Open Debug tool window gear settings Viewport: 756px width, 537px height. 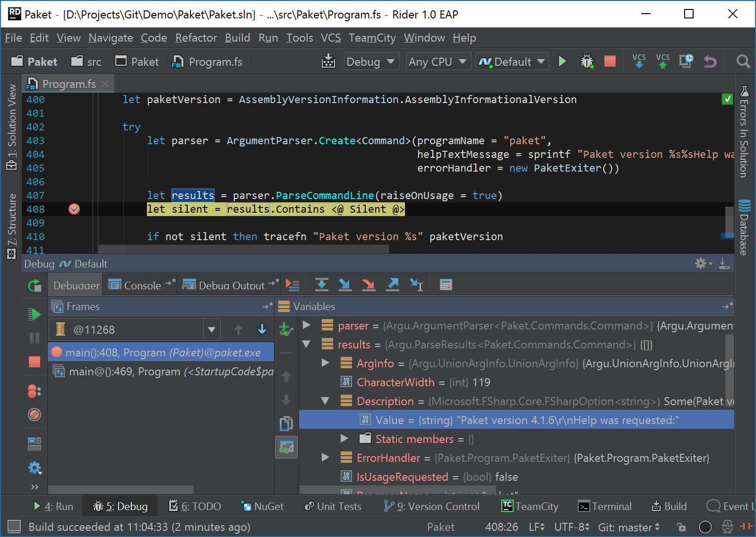703,263
